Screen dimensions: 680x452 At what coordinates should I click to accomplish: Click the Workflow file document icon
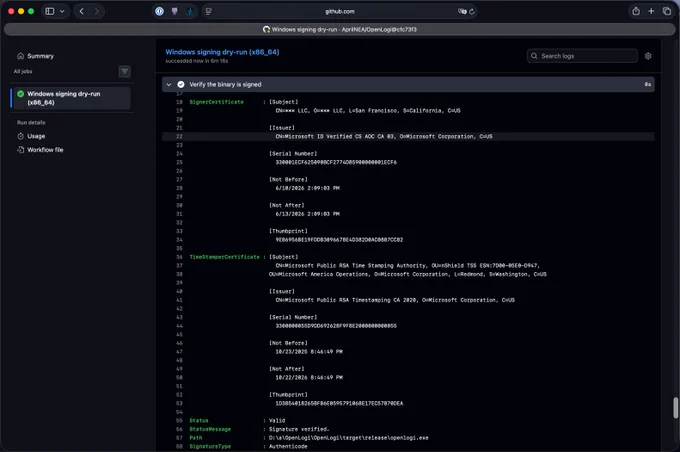[20, 150]
